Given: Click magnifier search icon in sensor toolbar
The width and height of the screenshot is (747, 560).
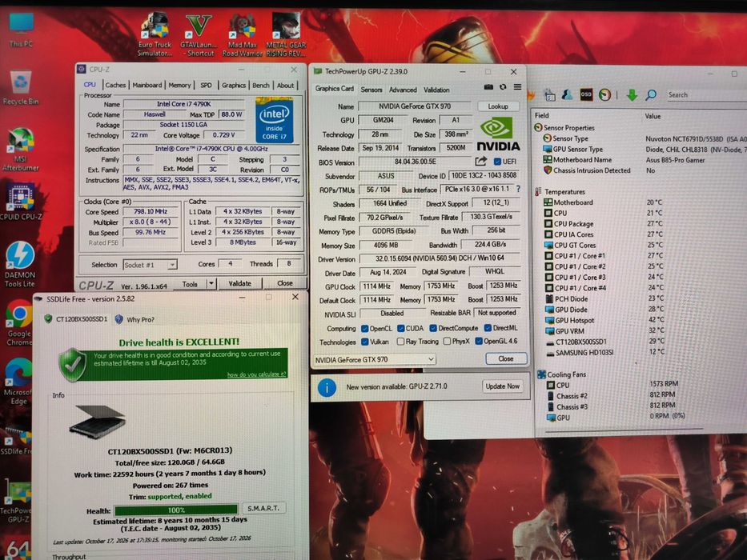Looking at the screenshot, I should (x=651, y=94).
